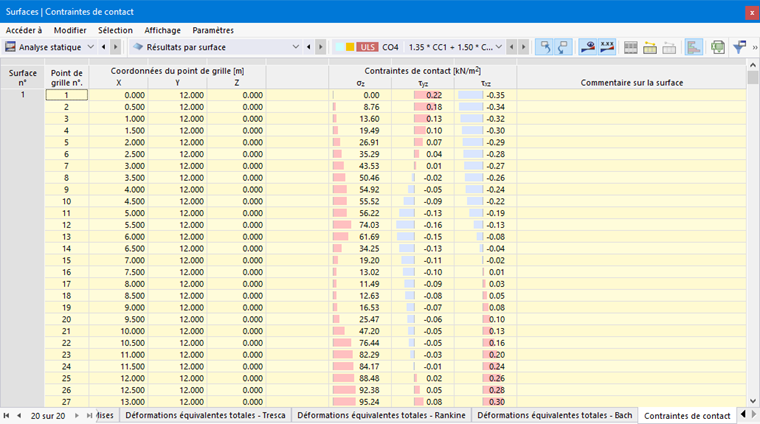Image resolution: width=760 pixels, height=424 pixels.
Task: Select σz value 95.24 cell
Action: pyautogui.click(x=360, y=402)
